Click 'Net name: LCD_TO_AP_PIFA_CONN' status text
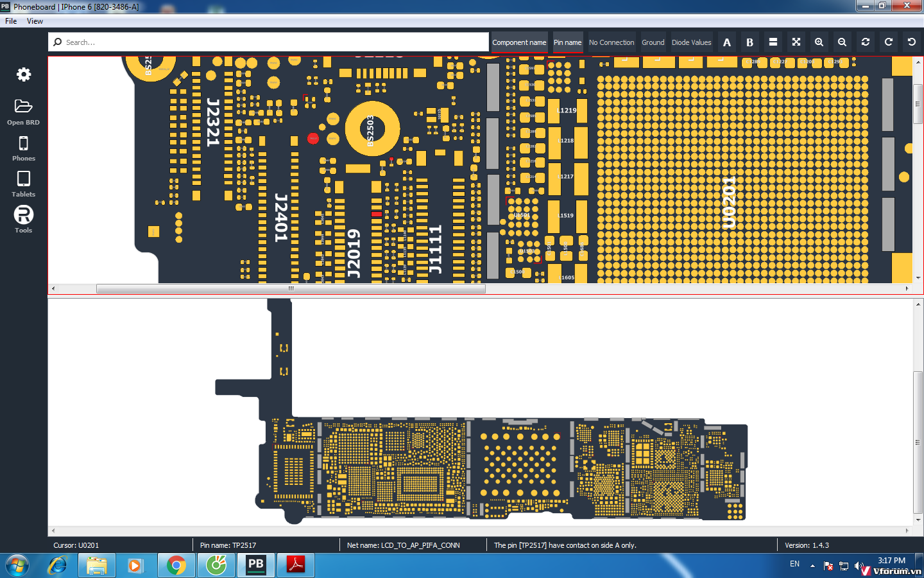 [404, 545]
